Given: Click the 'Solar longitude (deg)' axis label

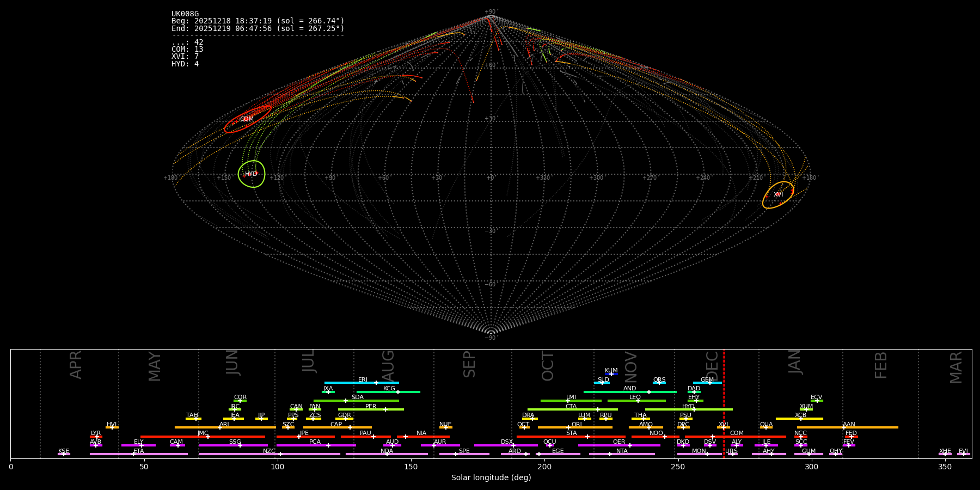Looking at the screenshot, I should (491, 478).
